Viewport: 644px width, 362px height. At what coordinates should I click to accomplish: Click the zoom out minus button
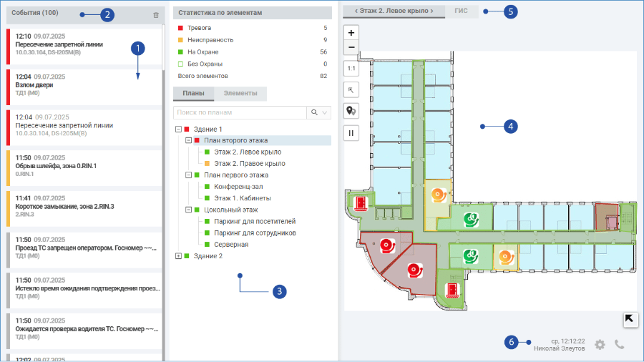pyautogui.click(x=351, y=48)
